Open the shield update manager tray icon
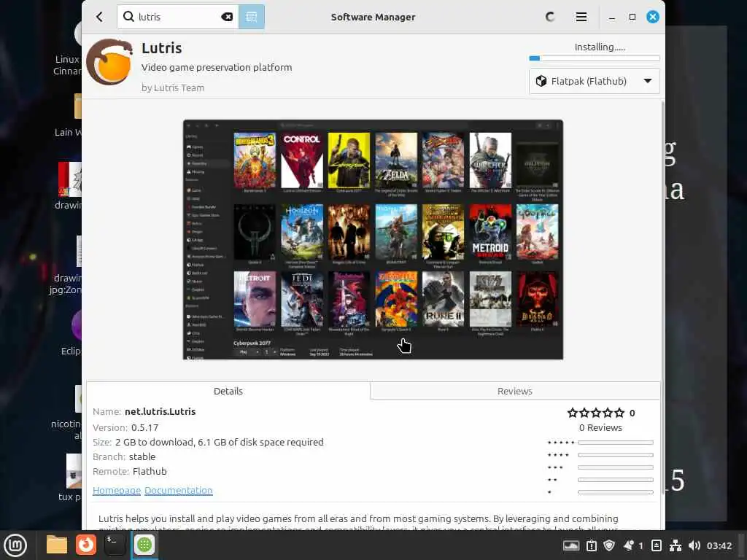Viewport: 747px width, 560px height. [609, 545]
